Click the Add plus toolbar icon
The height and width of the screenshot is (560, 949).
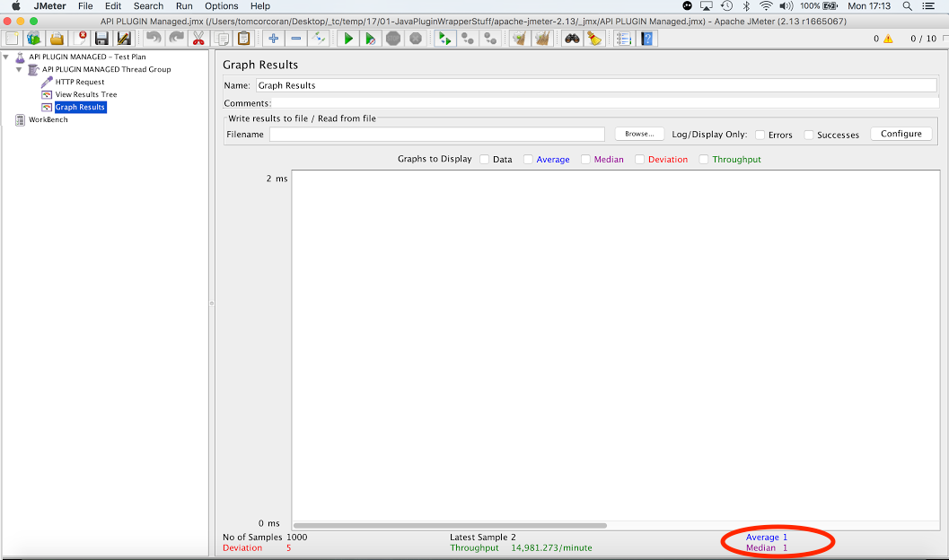[x=274, y=39]
